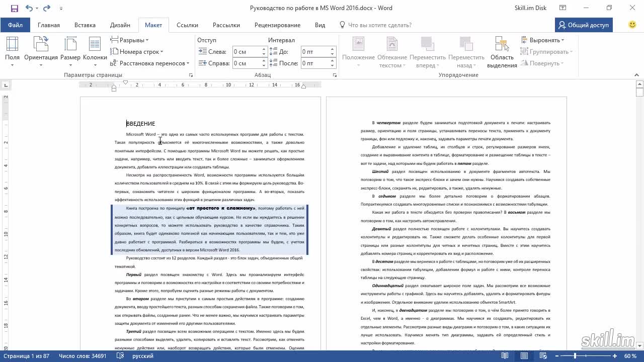The height and width of the screenshot is (362, 644).
Task: Click the zoom out minus button
Action: [556, 356]
